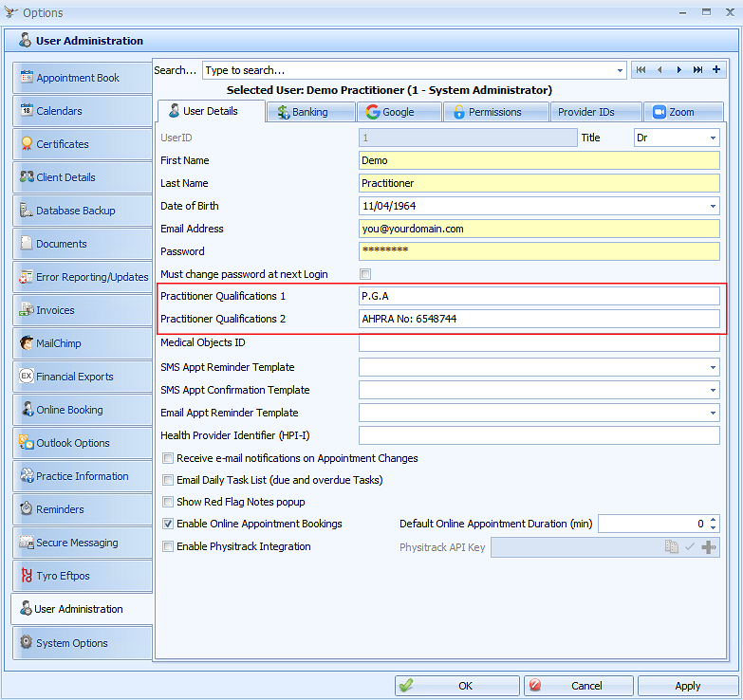Open the Title dropdown showing Dr
Viewport: 743px width, 700px height.
pyautogui.click(x=713, y=138)
